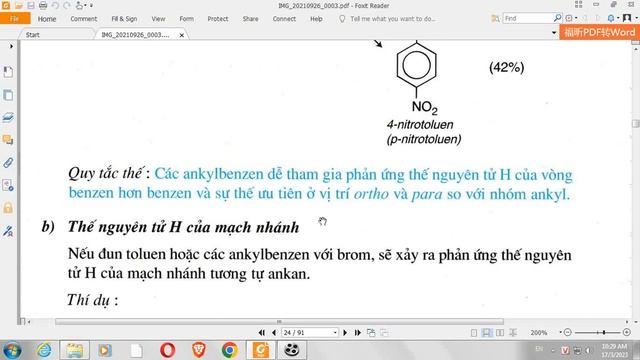Open Opera browser from the taskbar
The height and width of the screenshot is (360, 640).
pyautogui.click(x=168, y=350)
